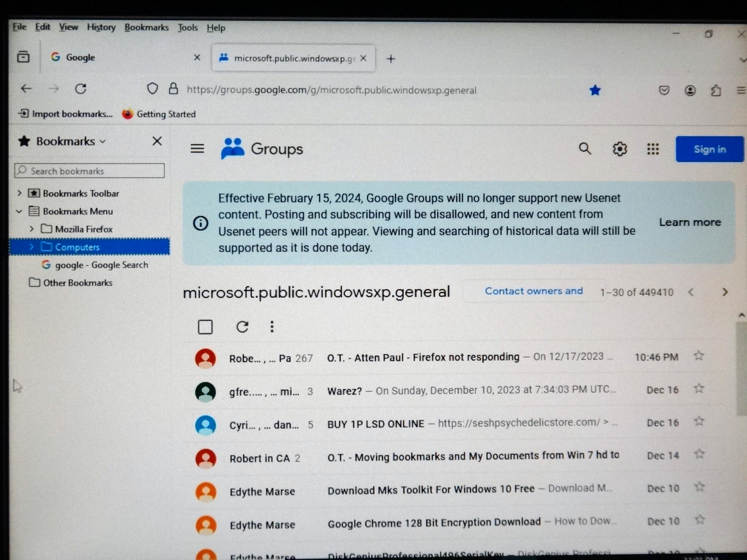Star the BUY 1P LSD ONLINE conversation
Image resolution: width=747 pixels, height=560 pixels.
point(699,421)
